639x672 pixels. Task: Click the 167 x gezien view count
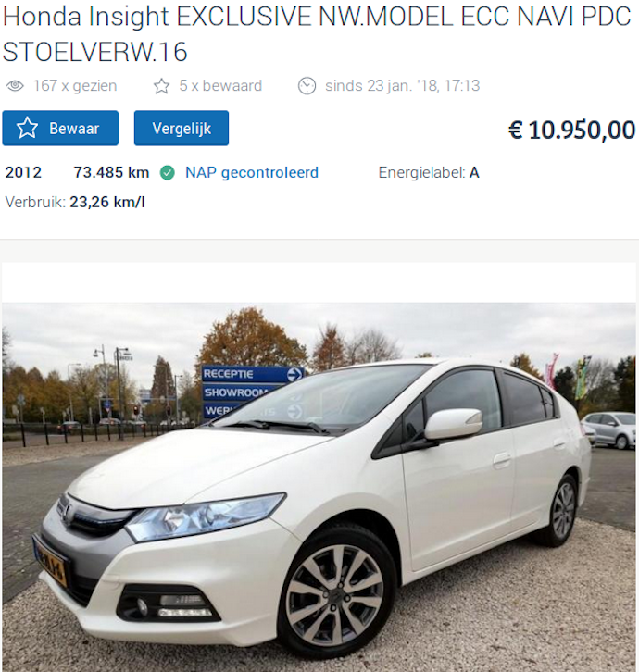pos(75,86)
